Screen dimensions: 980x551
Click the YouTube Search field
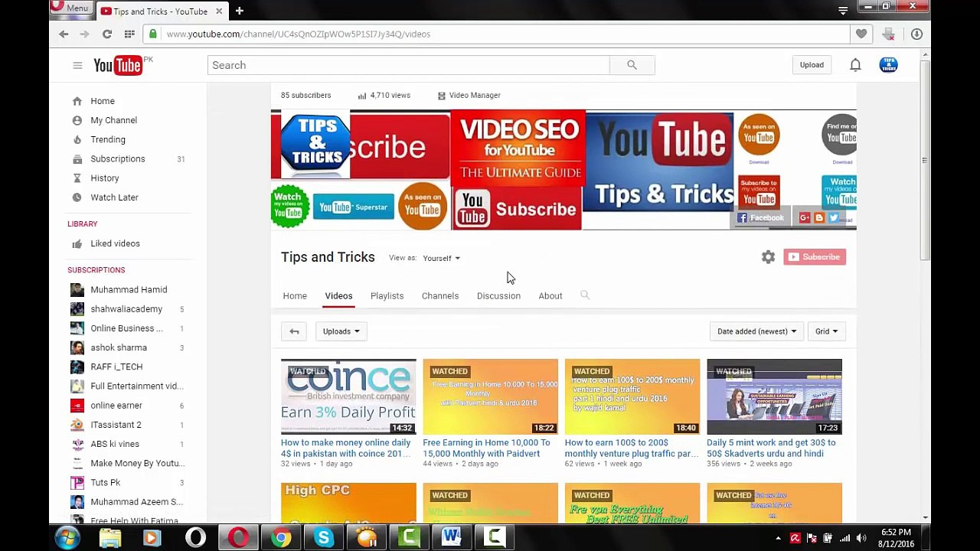408,65
